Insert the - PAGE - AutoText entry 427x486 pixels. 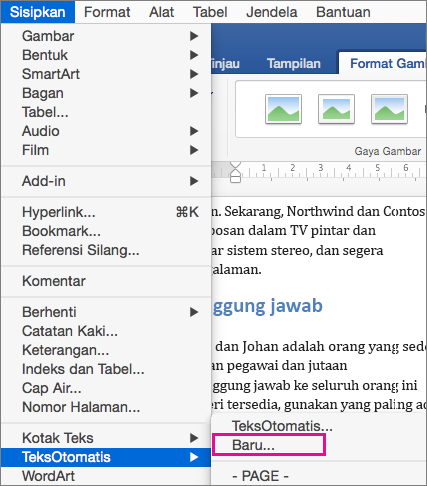tap(318, 476)
